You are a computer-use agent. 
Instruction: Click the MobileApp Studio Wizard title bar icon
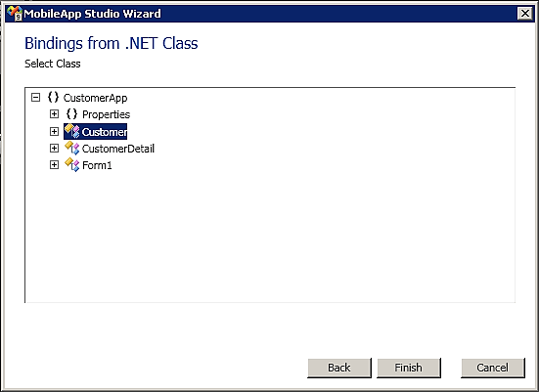[x=15, y=14]
